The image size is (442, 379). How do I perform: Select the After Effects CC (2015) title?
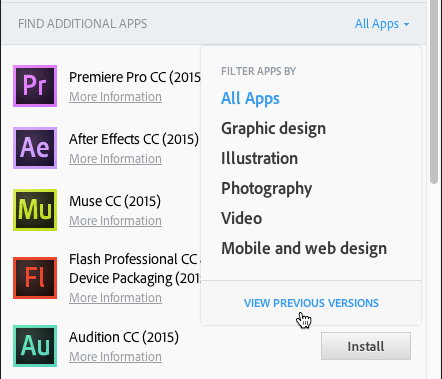click(134, 139)
